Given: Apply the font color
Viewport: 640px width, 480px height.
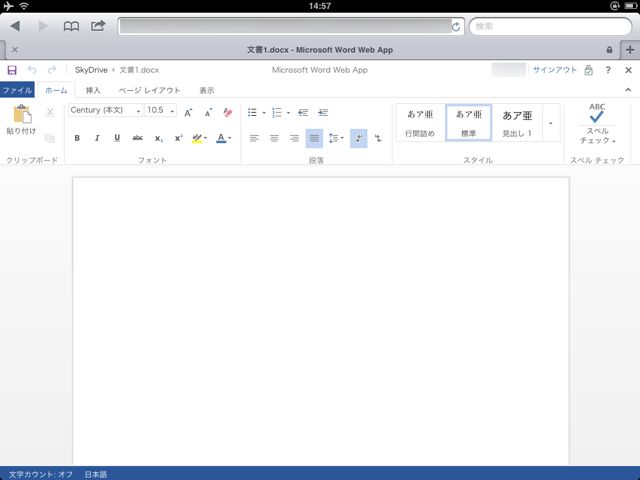Looking at the screenshot, I should click(221, 138).
